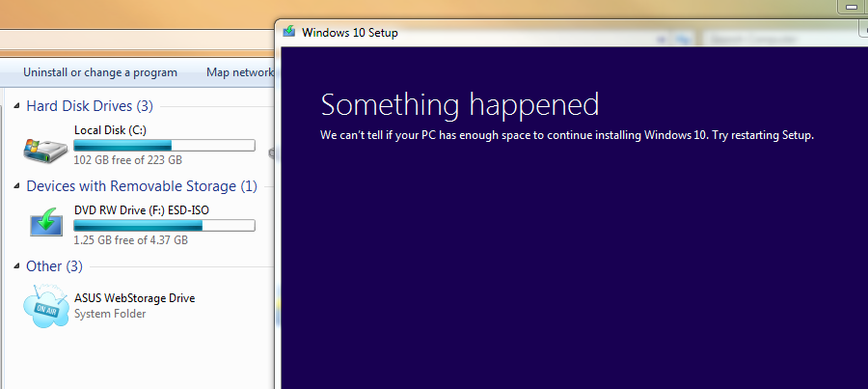Collapse the Devices with Removable Storage arrow

(16, 186)
